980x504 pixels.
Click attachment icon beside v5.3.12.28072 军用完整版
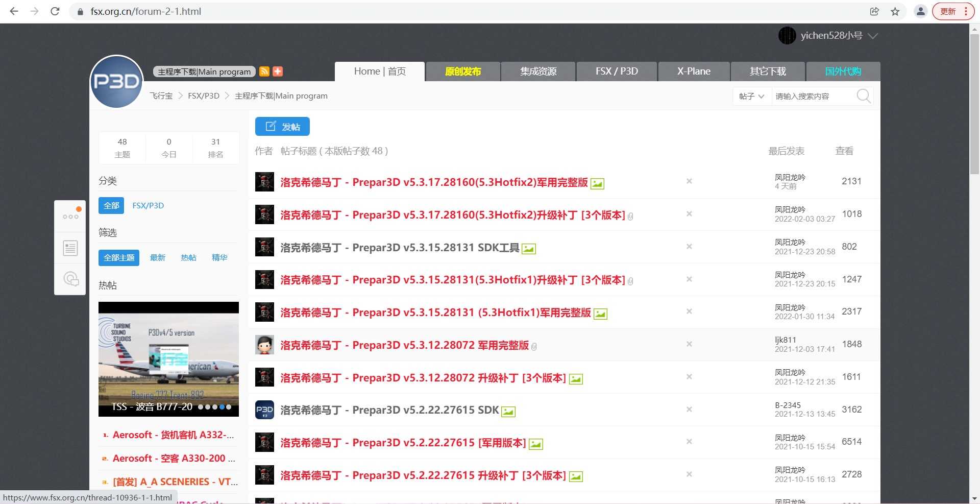click(534, 347)
